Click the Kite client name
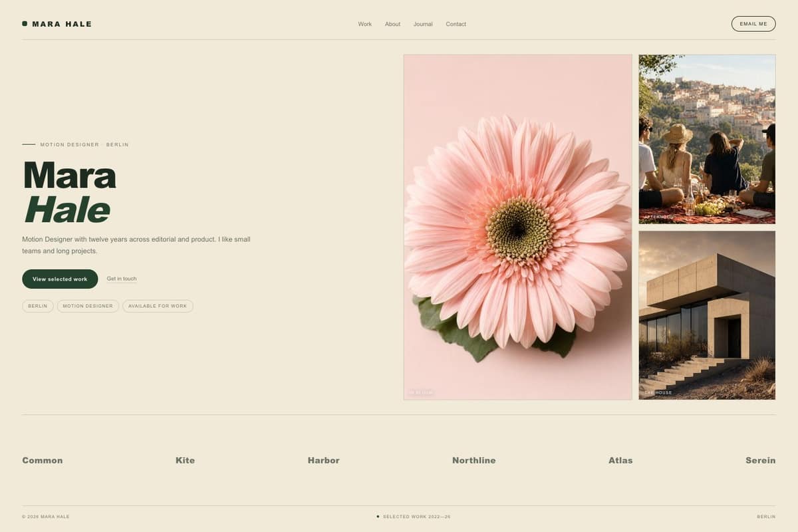 [185, 460]
